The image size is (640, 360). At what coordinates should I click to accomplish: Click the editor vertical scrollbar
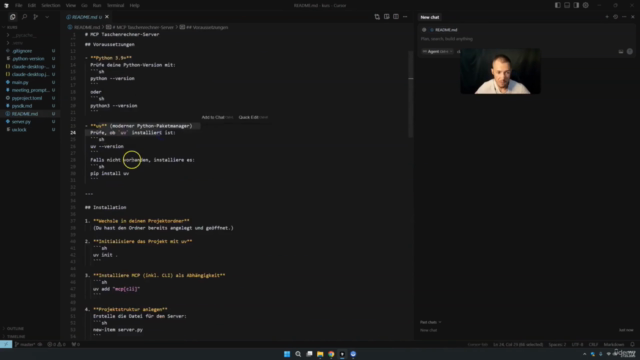[x=411, y=94]
